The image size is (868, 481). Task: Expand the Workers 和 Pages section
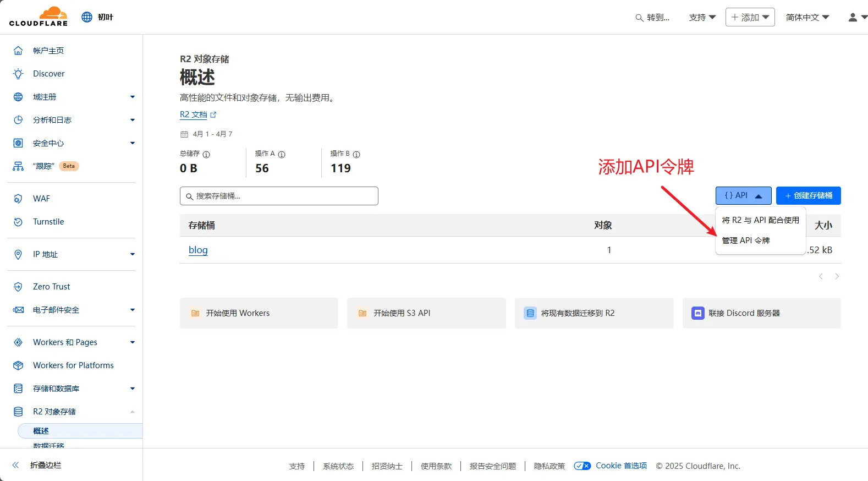132,342
